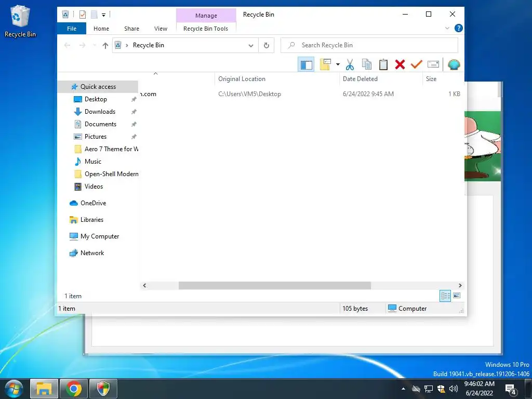Select Network in the navigation pane
532x399 pixels.
[x=92, y=253]
